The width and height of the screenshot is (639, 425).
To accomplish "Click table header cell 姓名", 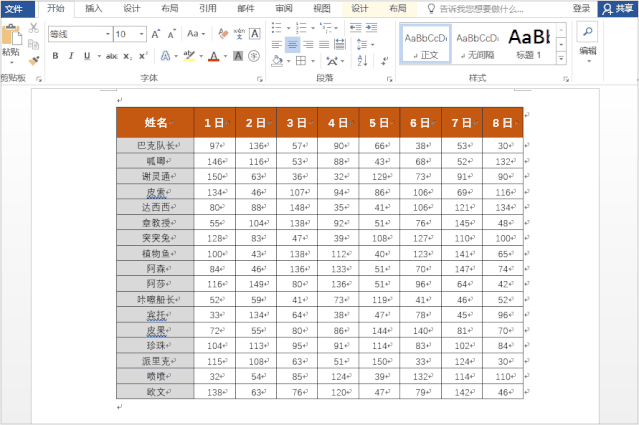I will point(155,122).
